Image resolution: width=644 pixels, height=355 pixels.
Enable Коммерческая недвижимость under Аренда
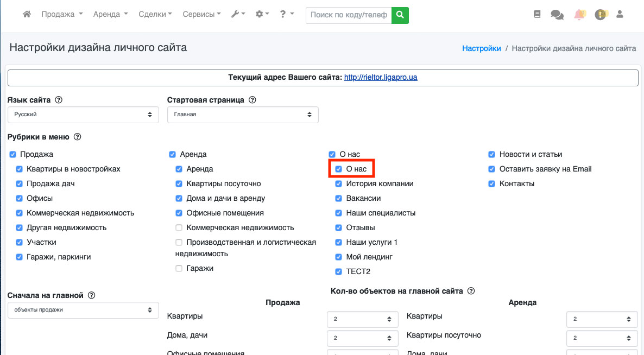click(x=179, y=228)
